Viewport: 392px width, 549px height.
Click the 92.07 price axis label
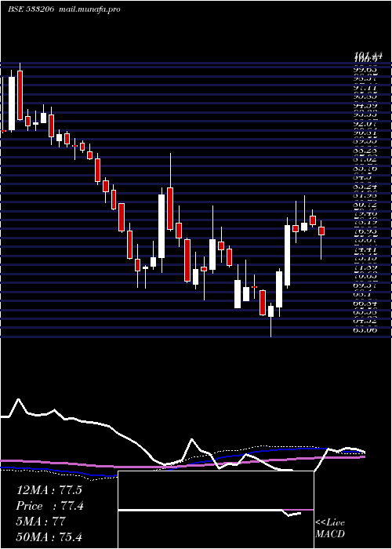click(365, 124)
